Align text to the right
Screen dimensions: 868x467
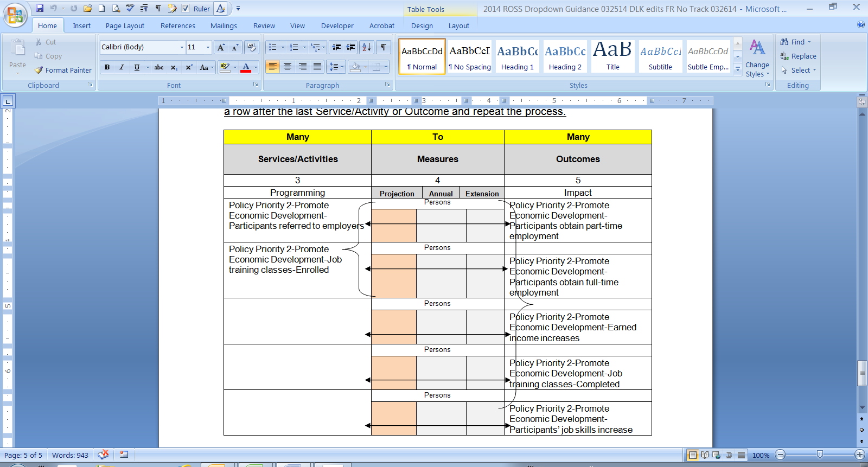tap(302, 67)
